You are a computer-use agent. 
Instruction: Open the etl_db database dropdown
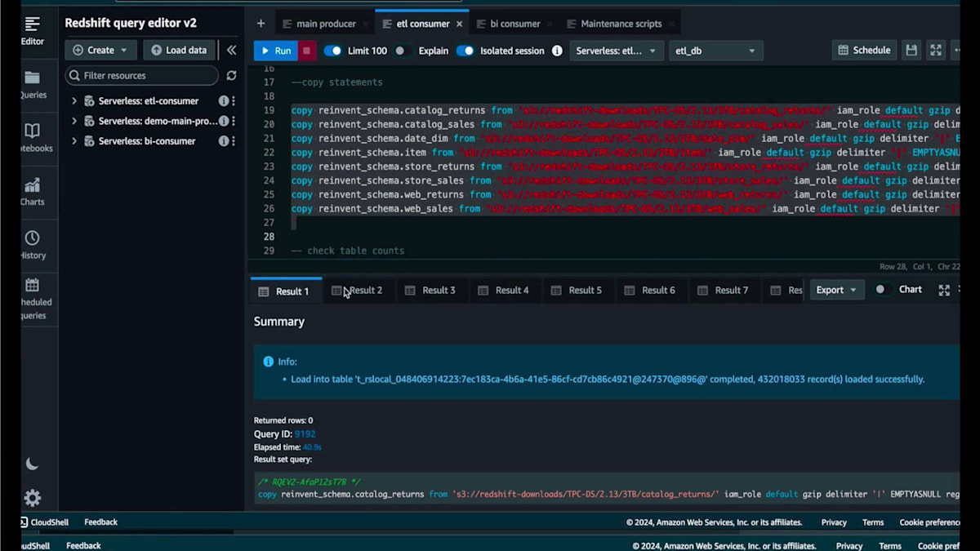tap(716, 51)
